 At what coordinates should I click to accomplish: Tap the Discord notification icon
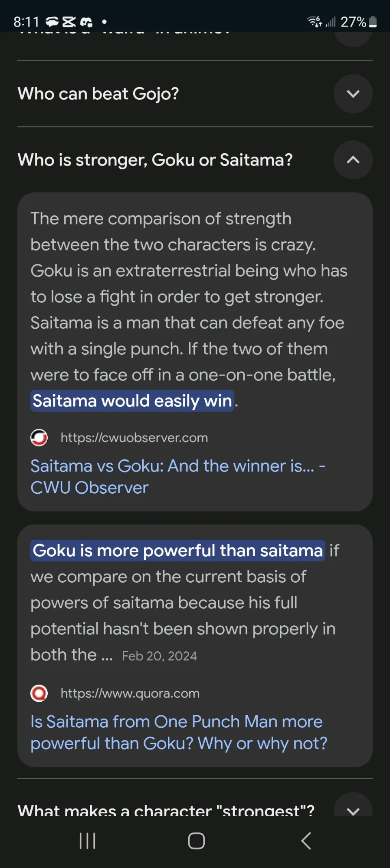tap(86, 22)
